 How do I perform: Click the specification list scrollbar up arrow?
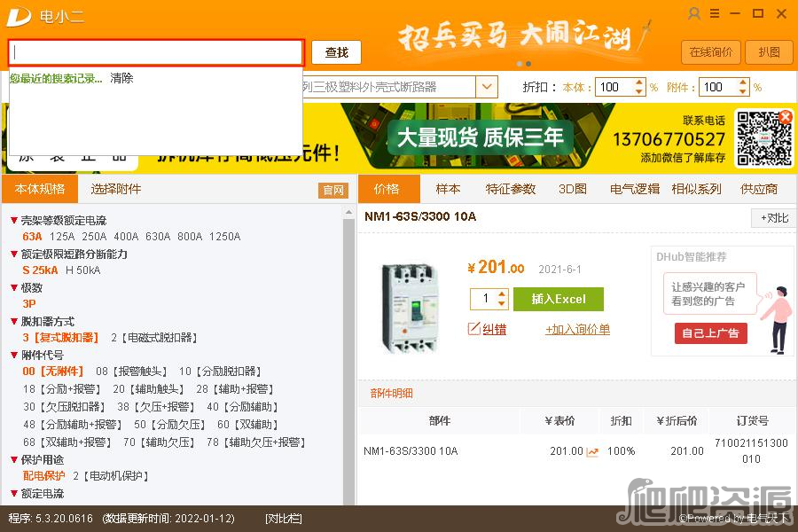coord(348,211)
